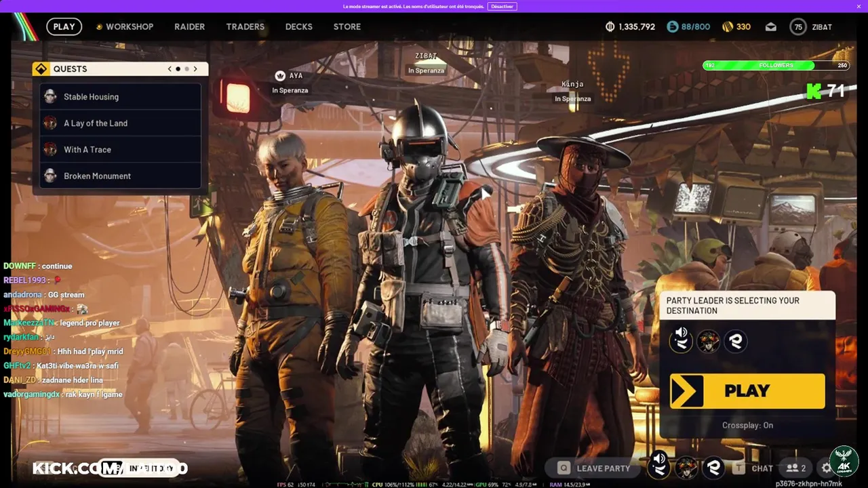Go to previous quests page arrow

click(170, 69)
